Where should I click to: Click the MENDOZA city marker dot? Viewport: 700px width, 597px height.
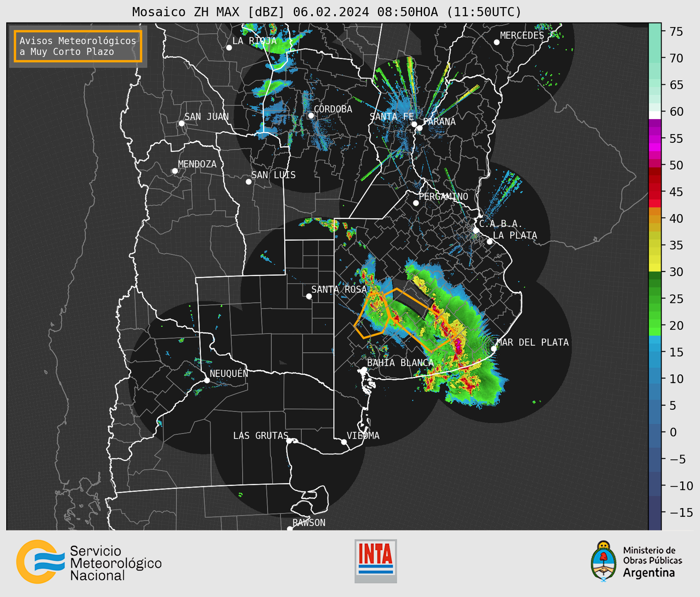coord(175,171)
